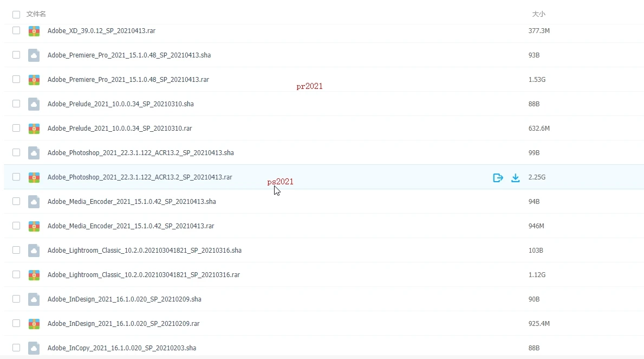
Task: Click share icon on Photoshop rar row
Action: (x=498, y=178)
